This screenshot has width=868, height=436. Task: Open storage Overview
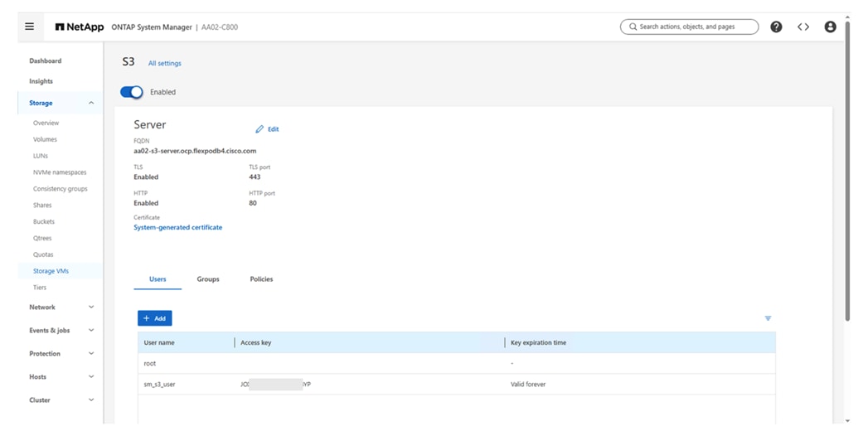point(46,123)
